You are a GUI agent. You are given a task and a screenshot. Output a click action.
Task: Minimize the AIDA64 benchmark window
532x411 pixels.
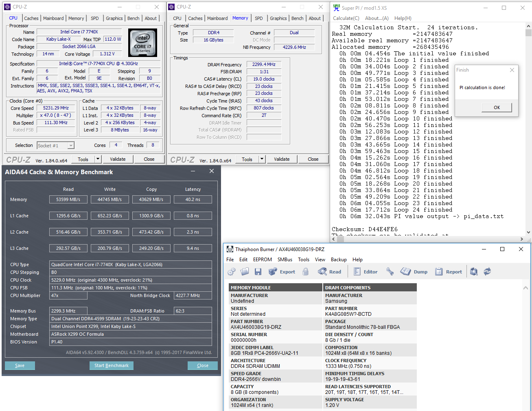pyautogui.click(x=193, y=171)
